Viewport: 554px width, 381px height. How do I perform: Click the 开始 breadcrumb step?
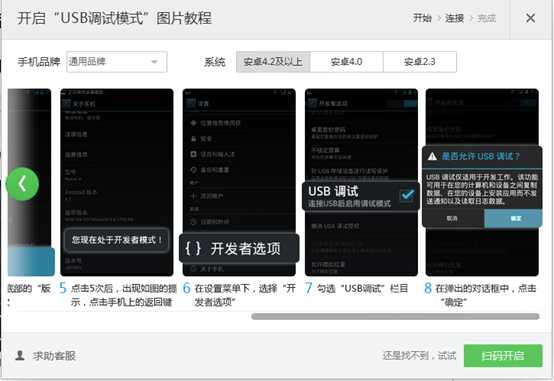(422, 18)
